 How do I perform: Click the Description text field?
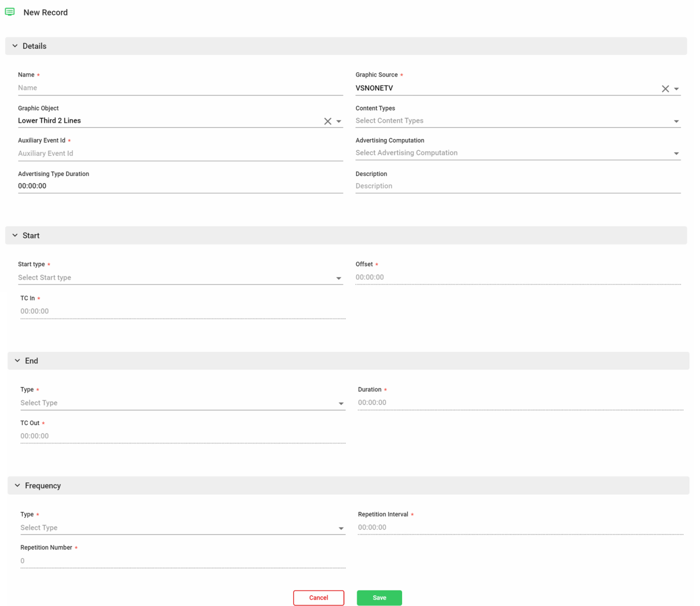[x=517, y=186]
